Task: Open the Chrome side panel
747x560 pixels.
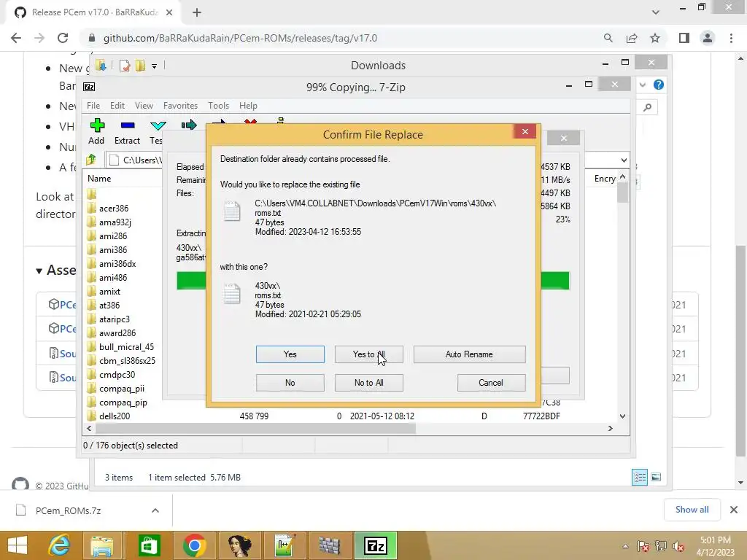Action: click(x=684, y=38)
